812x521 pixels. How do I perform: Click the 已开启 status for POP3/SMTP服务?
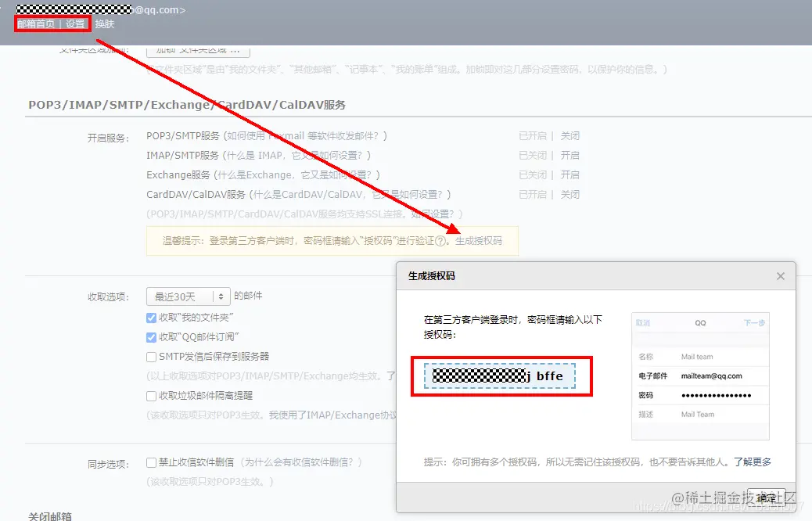click(533, 135)
